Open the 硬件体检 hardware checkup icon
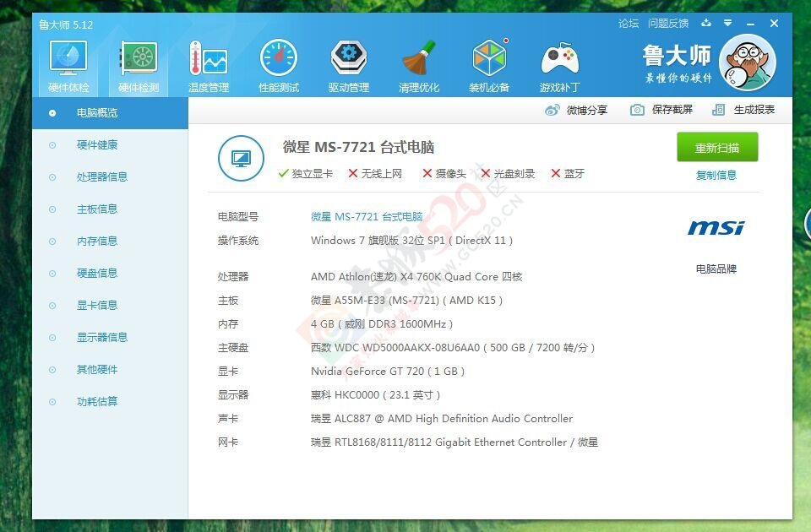Screen dimensions: 811x532 pyautogui.click(x=68, y=67)
